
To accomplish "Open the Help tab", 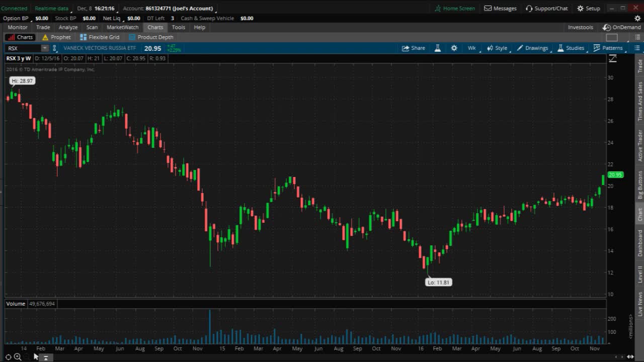I will tap(200, 27).
